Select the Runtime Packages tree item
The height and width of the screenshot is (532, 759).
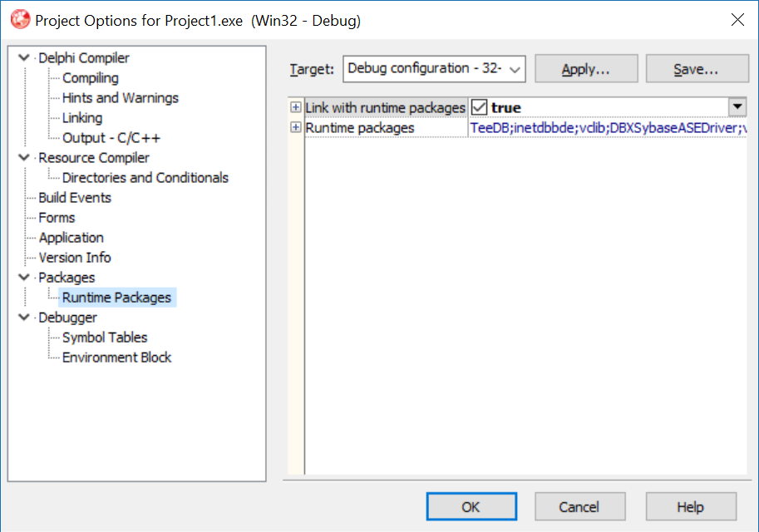(116, 298)
